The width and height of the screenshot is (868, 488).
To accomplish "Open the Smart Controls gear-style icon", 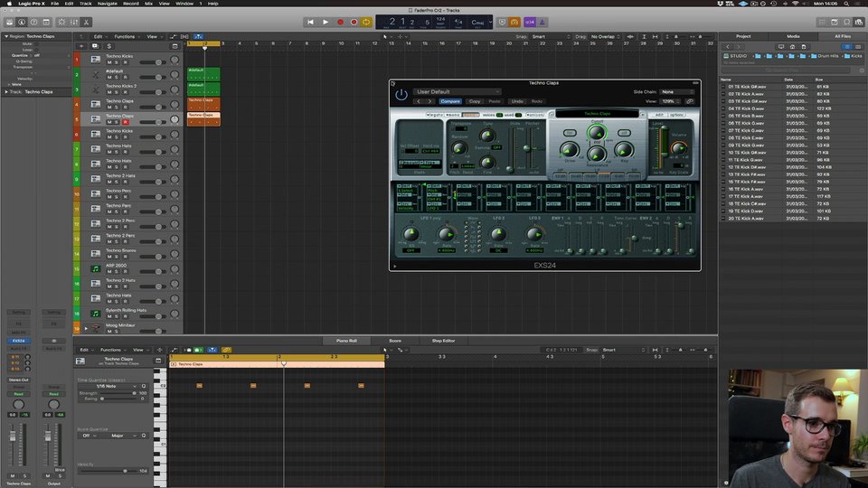I will (61, 22).
